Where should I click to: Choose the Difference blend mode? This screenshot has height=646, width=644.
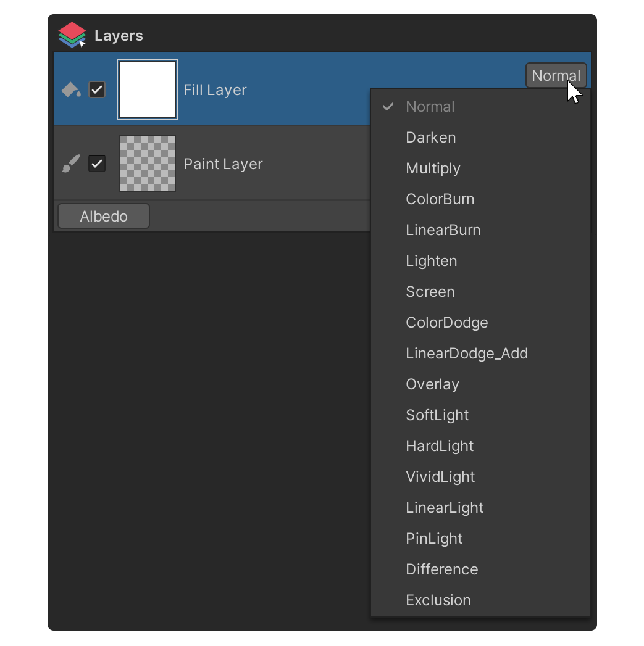point(480,569)
